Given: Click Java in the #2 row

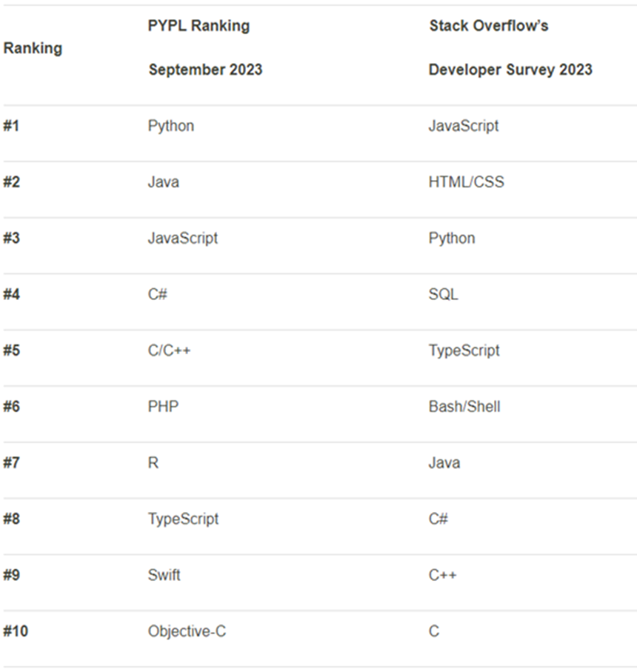Looking at the screenshot, I should pos(163,182).
